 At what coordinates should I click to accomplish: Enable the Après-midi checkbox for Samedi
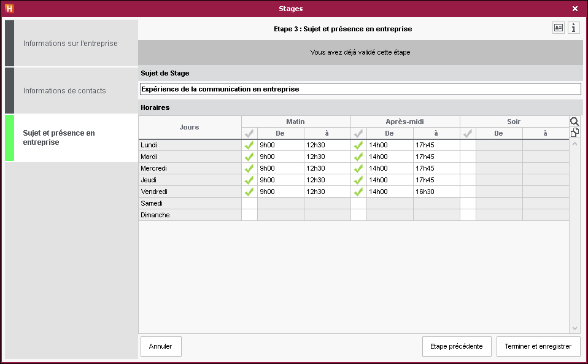click(358, 203)
